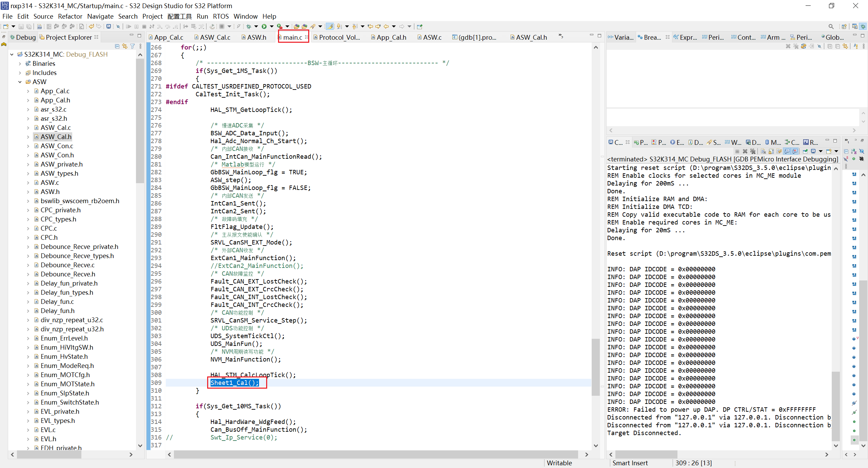Image resolution: width=868 pixels, height=468 pixels.
Task: Click 'Smart Insert' in status bar
Action: (x=630, y=463)
